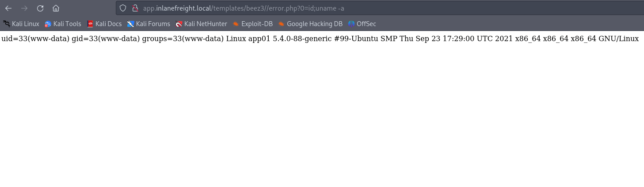
Task: Reload the current page
Action: 40,8
